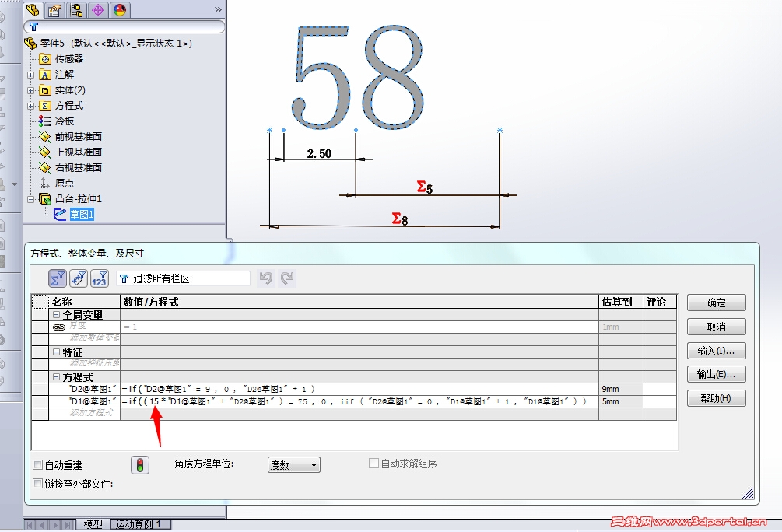Open the ConfigurationManager tab
This screenshot has width=782, height=532.
click(x=76, y=10)
